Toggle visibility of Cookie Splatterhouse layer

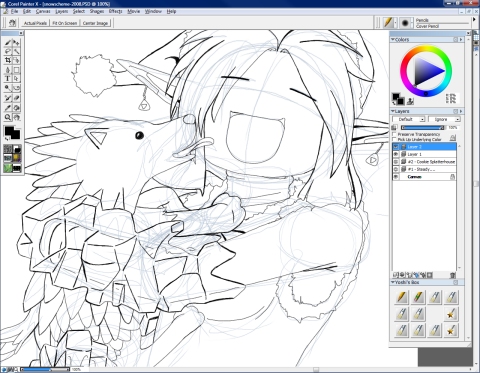coord(396,162)
